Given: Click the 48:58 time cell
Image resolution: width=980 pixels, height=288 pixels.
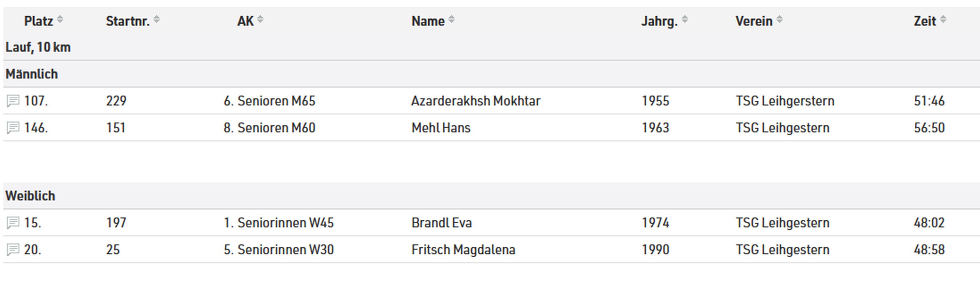Looking at the screenshot, I should pos(929,249).
